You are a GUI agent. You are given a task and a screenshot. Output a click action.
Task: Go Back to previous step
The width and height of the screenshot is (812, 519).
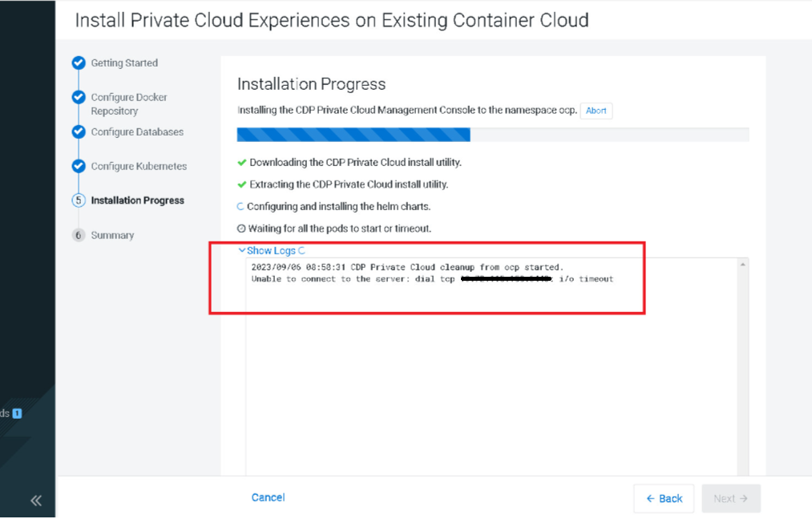[x=664, y=498]
